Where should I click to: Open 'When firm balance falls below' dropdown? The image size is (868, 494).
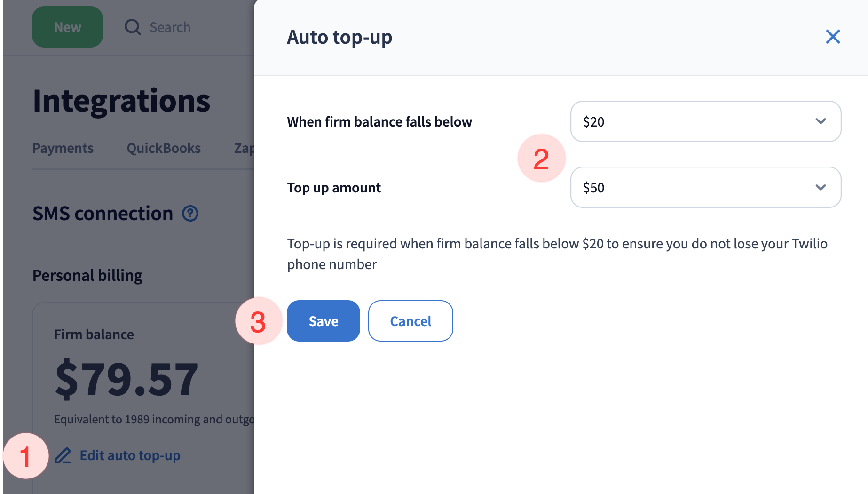pos(705,121)
